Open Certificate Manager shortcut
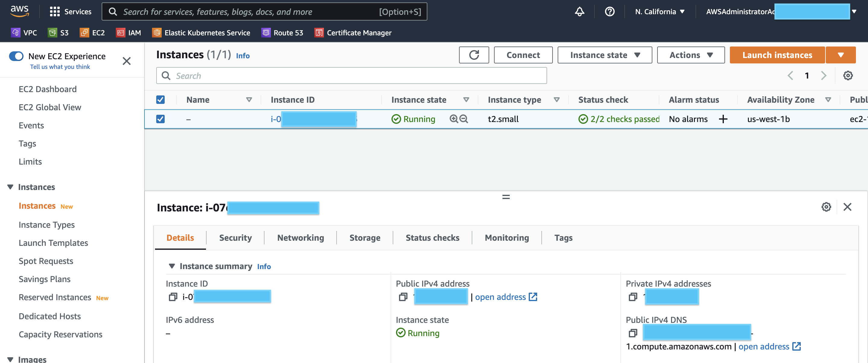 click(x=353, y=33)
